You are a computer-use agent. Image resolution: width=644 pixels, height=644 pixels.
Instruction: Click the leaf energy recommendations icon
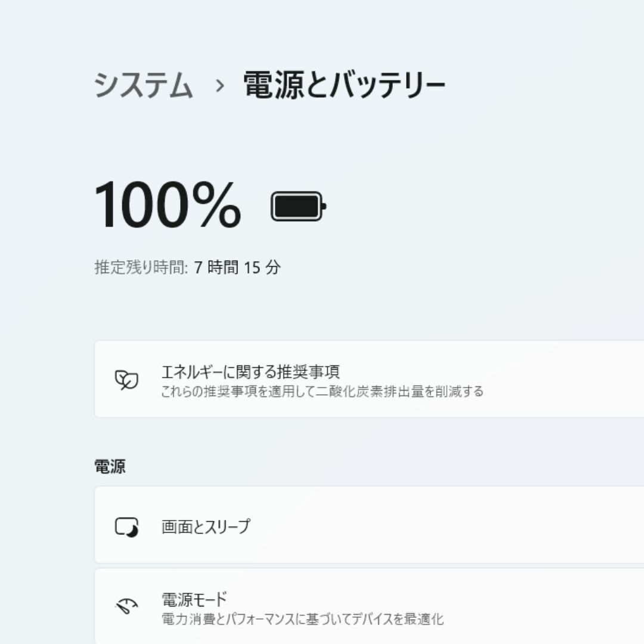126,379
